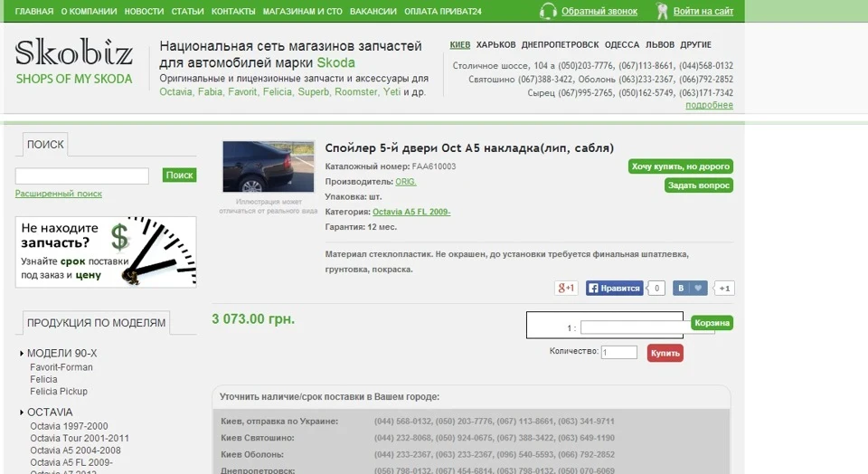The width and height of the screenshot is (868, 474).
Task: Open Felicia Pickup model link
Action: pos(59,392)
